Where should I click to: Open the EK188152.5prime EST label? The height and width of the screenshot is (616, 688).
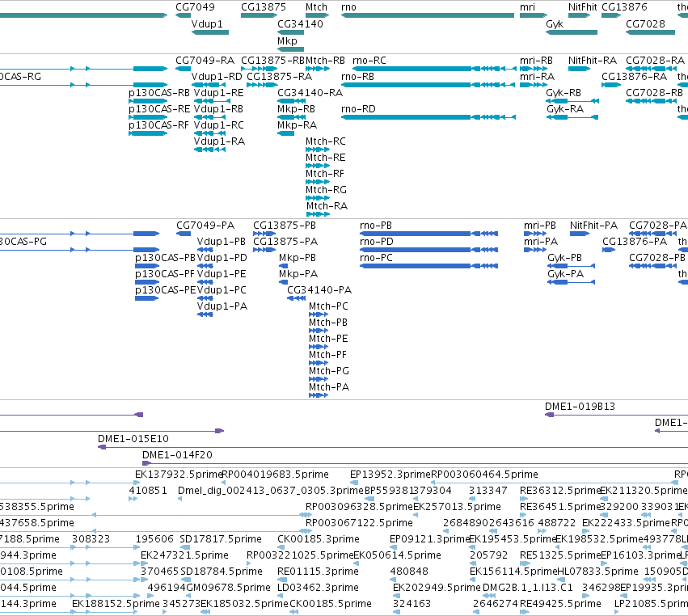[116, 604]
